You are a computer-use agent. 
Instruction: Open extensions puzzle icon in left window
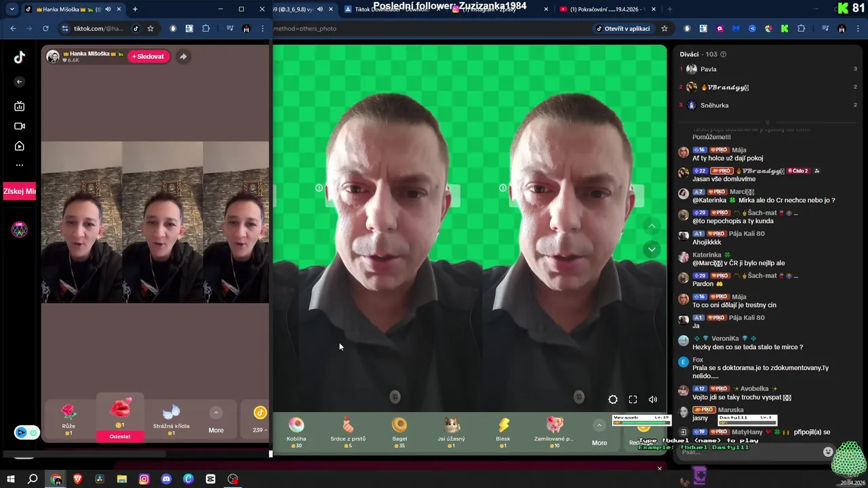tap(206, 28)
